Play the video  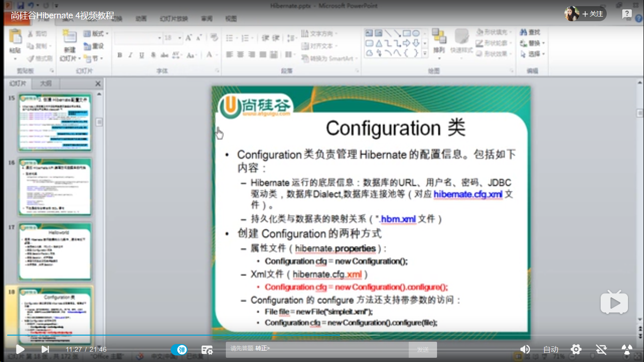pyautogui.click(x=20, y=349)
